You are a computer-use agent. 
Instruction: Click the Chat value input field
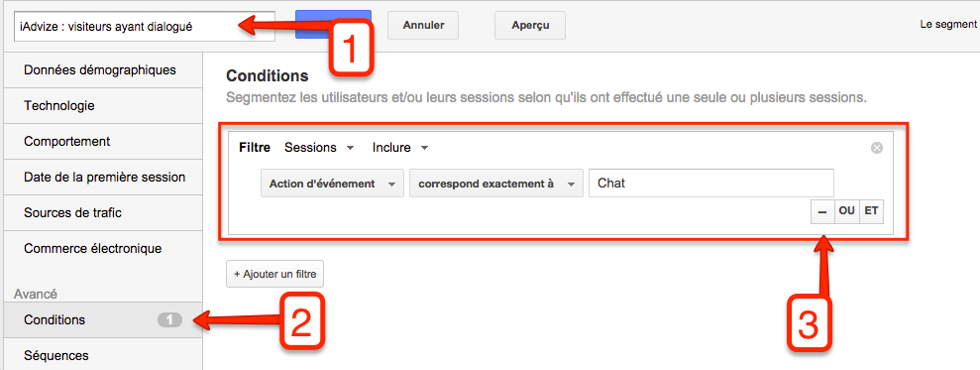(711, 184)
